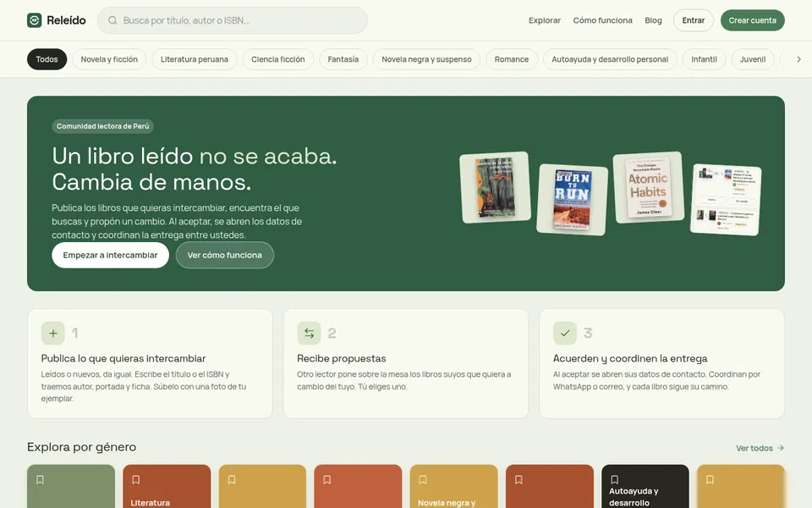Show more categories with the right chevron
This screenshot has width=812, height=508.
pos(798,59)
